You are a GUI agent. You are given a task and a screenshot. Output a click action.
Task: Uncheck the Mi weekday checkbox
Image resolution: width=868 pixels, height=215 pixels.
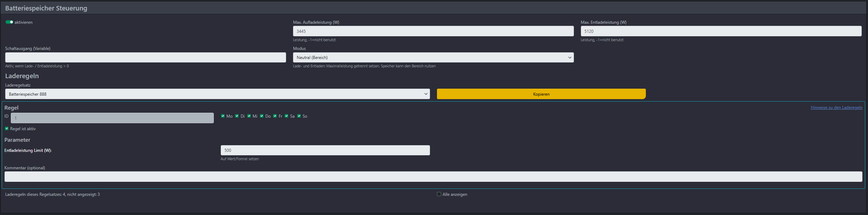coord(249,116)
